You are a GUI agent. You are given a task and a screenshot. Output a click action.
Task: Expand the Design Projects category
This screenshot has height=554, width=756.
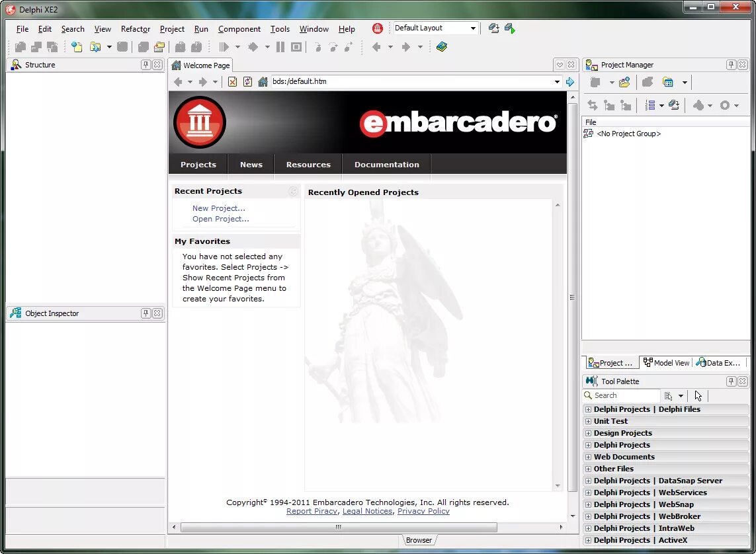point(588,433)
